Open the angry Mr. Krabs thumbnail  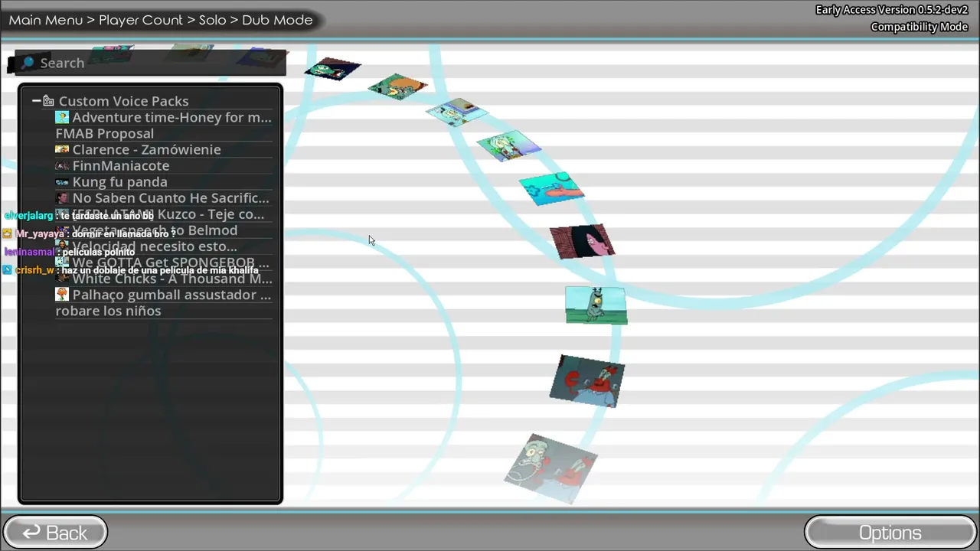(x=586, y=381)
